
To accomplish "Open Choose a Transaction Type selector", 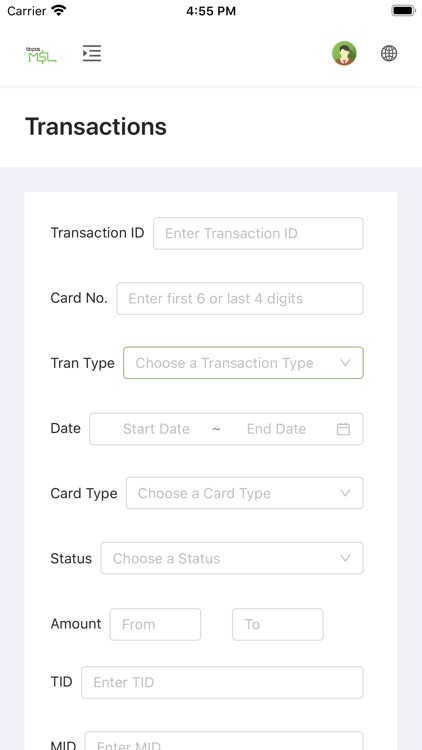I will [243, 363].
